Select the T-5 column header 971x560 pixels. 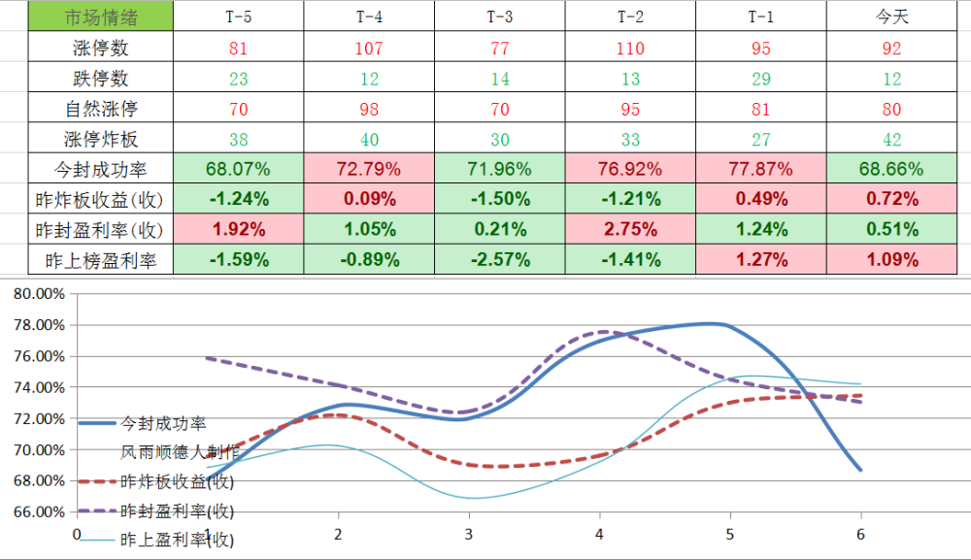[x=239, y=16]
